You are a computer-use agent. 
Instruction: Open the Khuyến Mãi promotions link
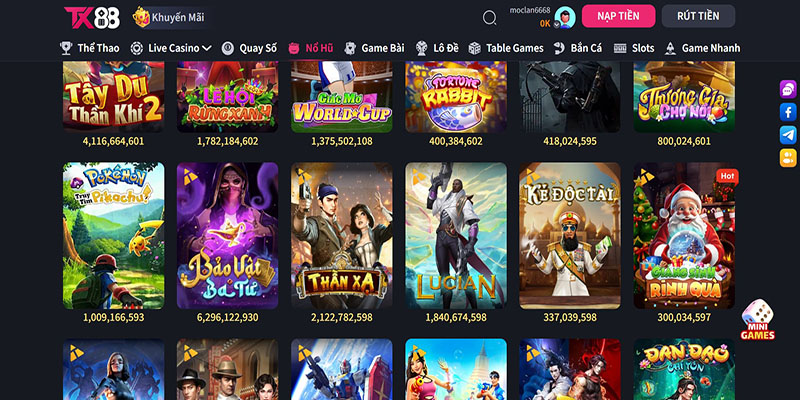click(x=169, y=17)
